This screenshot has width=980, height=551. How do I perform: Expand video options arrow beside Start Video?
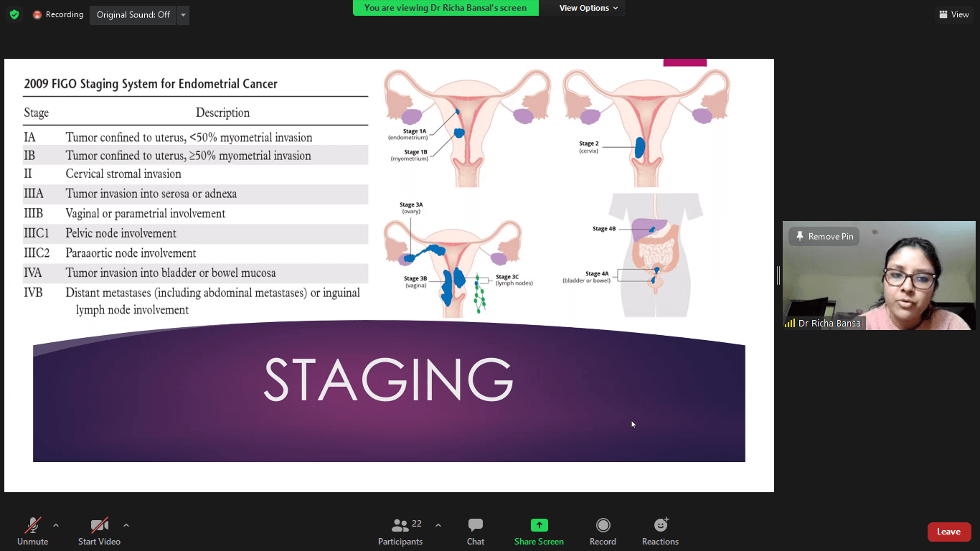[126, 525]
